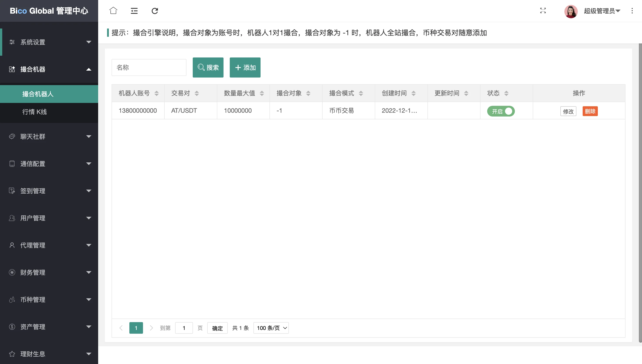Image resolution: width=642 pixels, height=364 pixels.
Task: Click the home icon in top bar
Action: 113,11
